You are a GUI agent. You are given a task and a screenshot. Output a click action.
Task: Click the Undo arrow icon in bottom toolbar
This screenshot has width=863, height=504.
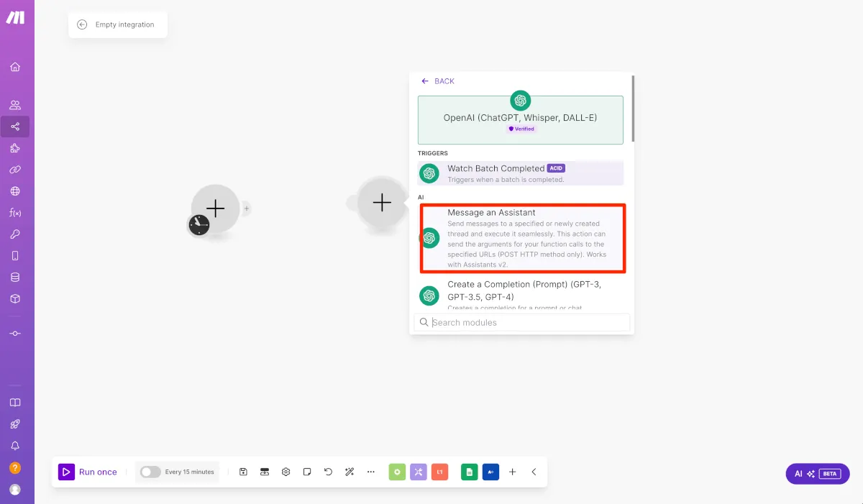329,472
